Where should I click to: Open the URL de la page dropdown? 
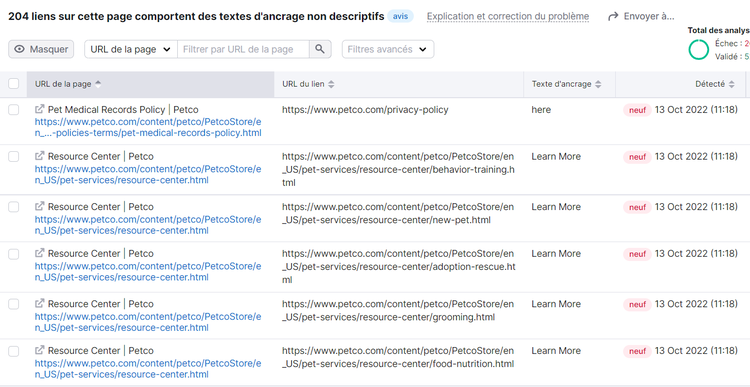pos(131,49)
